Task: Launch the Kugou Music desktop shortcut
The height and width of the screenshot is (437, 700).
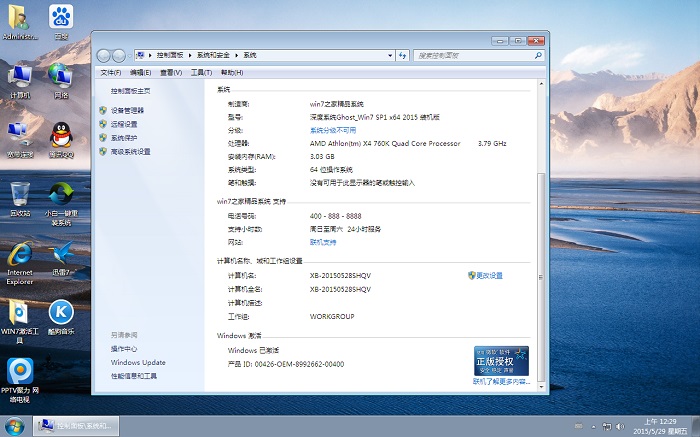Action: click(x=61, y=313)
